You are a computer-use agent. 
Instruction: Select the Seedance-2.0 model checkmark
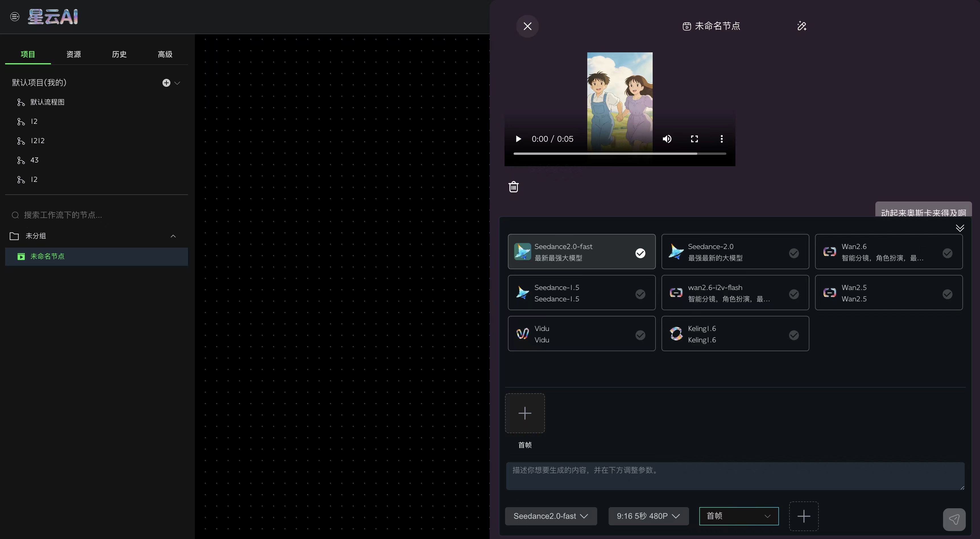coord(794,253)
